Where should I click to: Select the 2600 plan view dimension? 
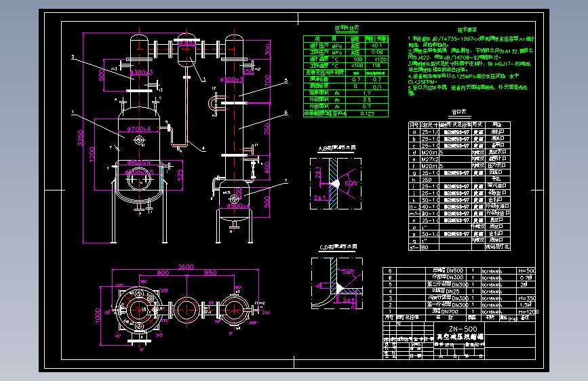pos(186,267)
